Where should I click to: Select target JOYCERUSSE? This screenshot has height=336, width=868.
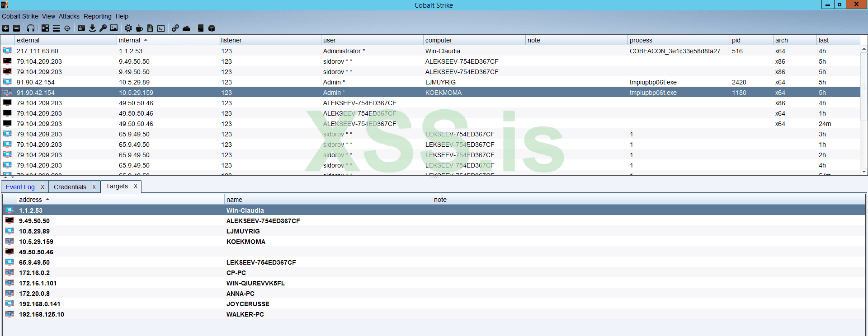434,304
